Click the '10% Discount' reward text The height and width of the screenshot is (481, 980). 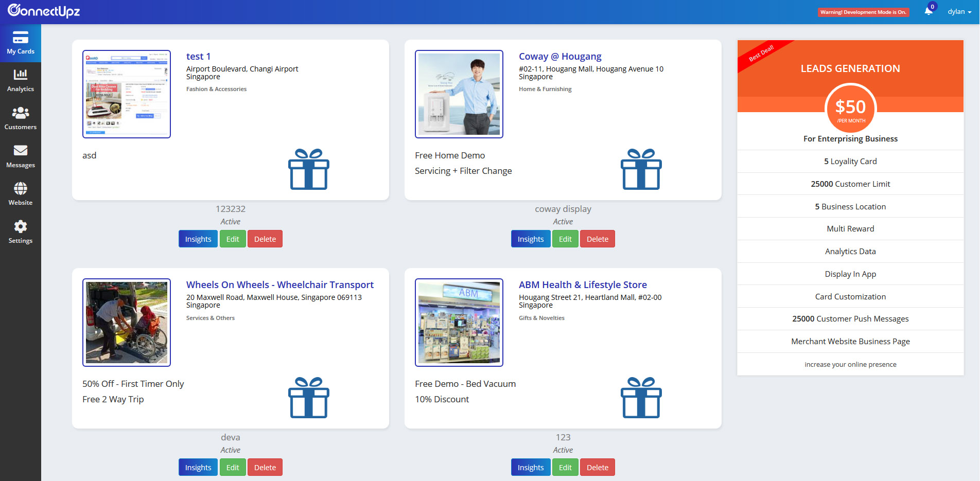442,399
